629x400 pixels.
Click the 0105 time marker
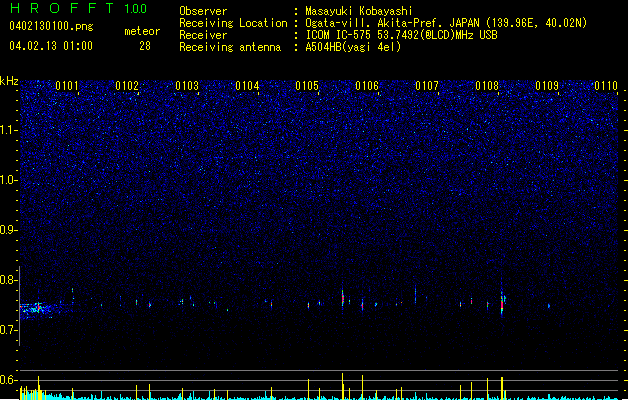click(307, 86)
